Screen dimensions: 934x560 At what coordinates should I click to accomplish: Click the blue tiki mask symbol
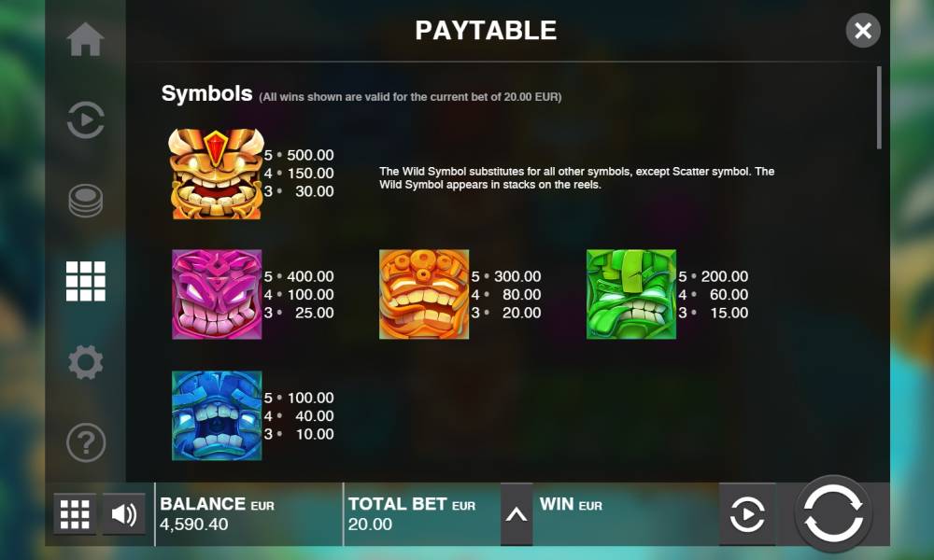click(x=217, y=415)
